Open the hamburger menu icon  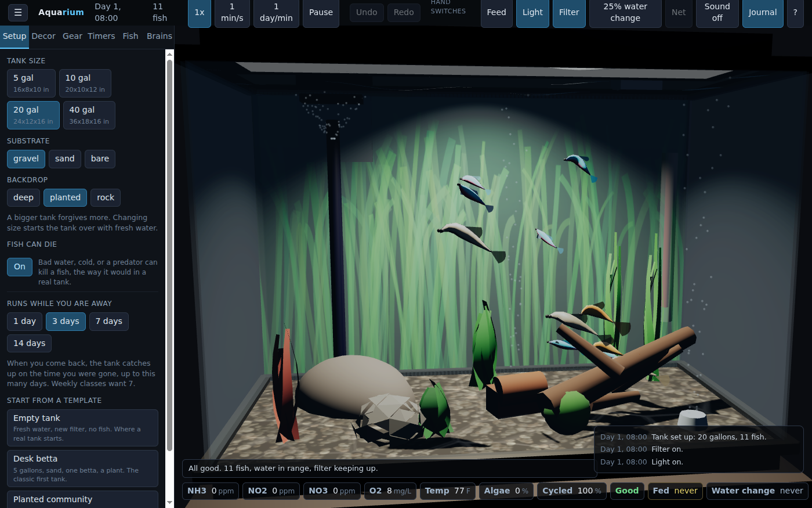(x=18, y=12)
